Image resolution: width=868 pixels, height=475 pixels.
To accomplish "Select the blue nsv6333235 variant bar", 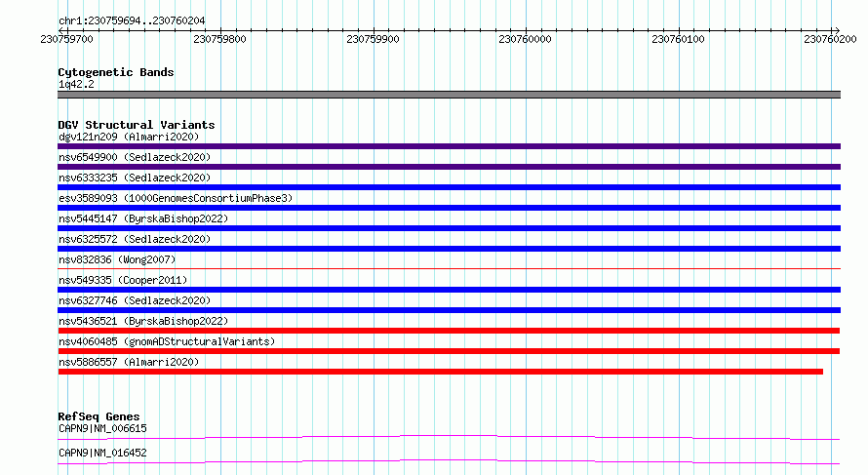I will tap(449, 187).
